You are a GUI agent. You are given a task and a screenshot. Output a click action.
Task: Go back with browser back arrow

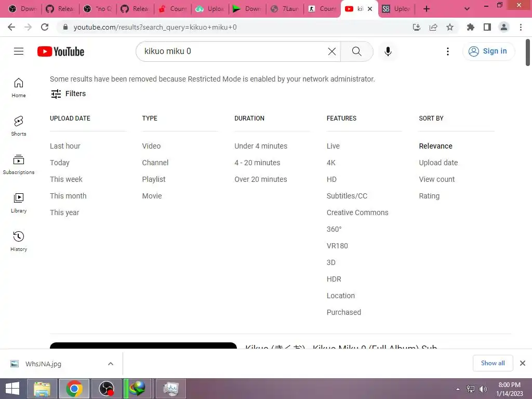11,27
